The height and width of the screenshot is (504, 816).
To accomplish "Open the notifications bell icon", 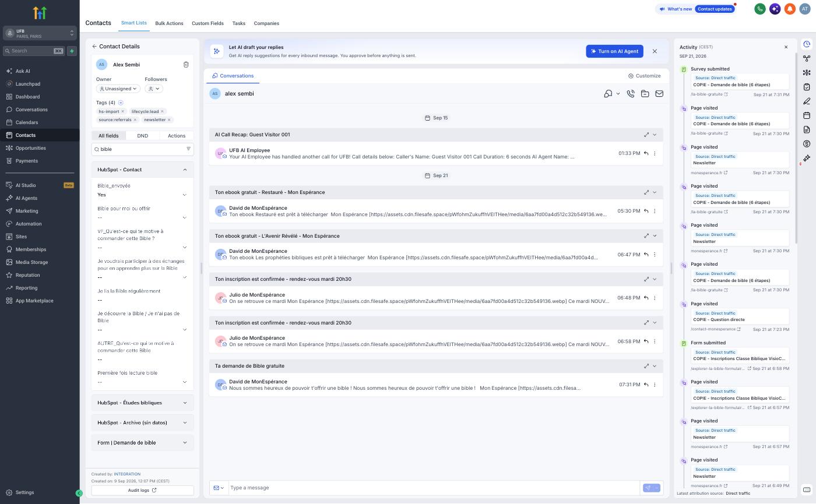I will point(790,9).
